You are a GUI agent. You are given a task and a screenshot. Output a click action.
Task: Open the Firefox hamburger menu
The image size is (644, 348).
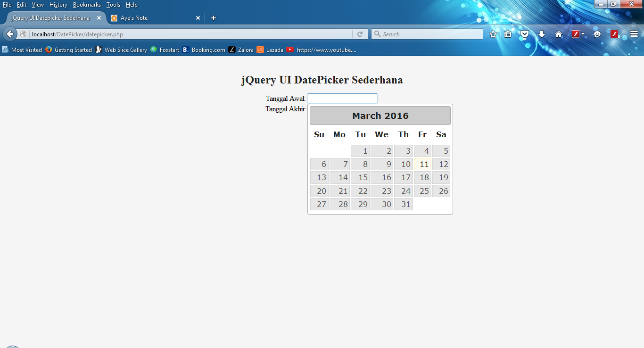click(x=634, y=33)
